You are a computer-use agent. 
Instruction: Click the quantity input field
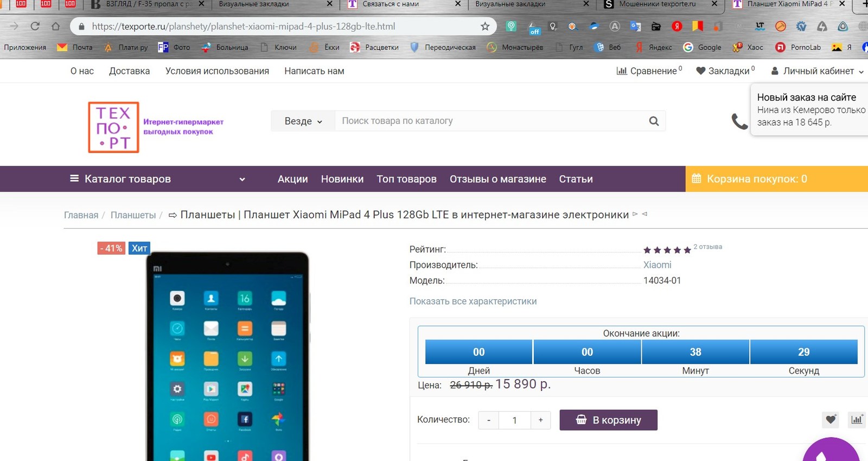514,420
